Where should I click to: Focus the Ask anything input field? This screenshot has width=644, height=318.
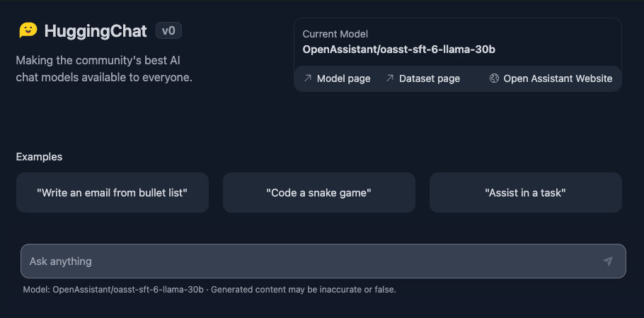tap(323, 261)
